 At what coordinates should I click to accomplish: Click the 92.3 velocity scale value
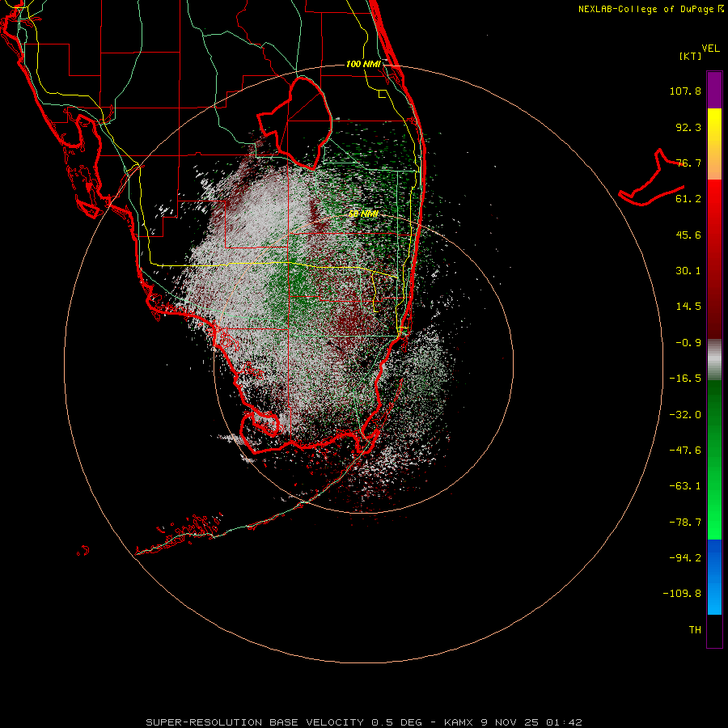click(x=688, y=127)
